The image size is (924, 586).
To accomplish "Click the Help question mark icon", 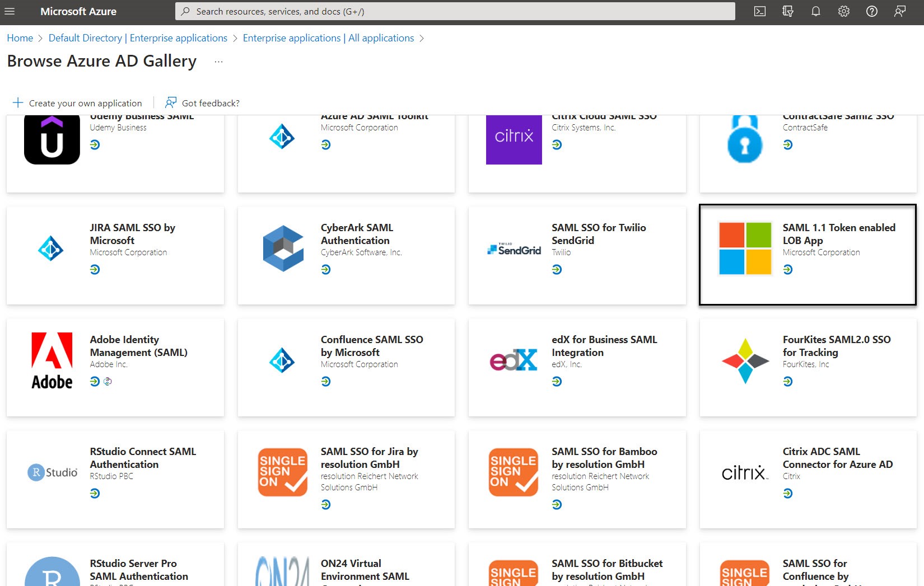I will (871, 11).
